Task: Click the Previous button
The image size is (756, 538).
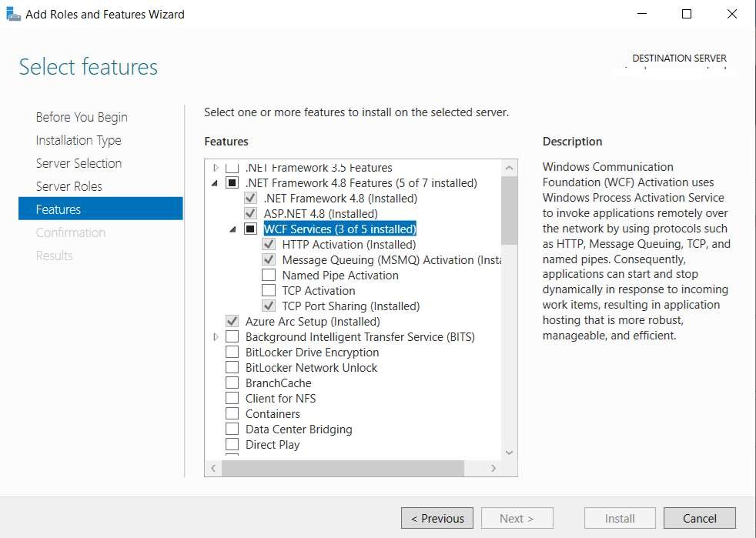Action: (437, 519)
